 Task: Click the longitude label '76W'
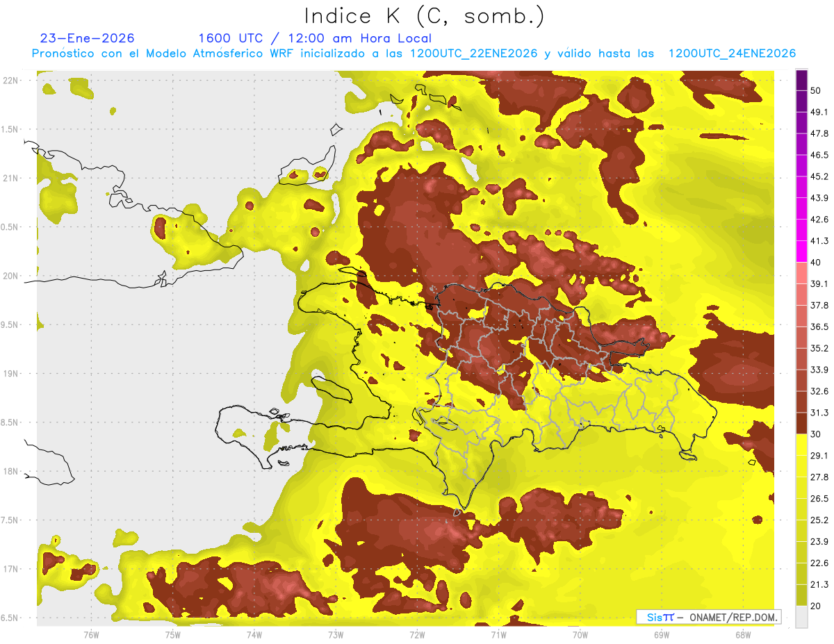[x=91, y=634]
